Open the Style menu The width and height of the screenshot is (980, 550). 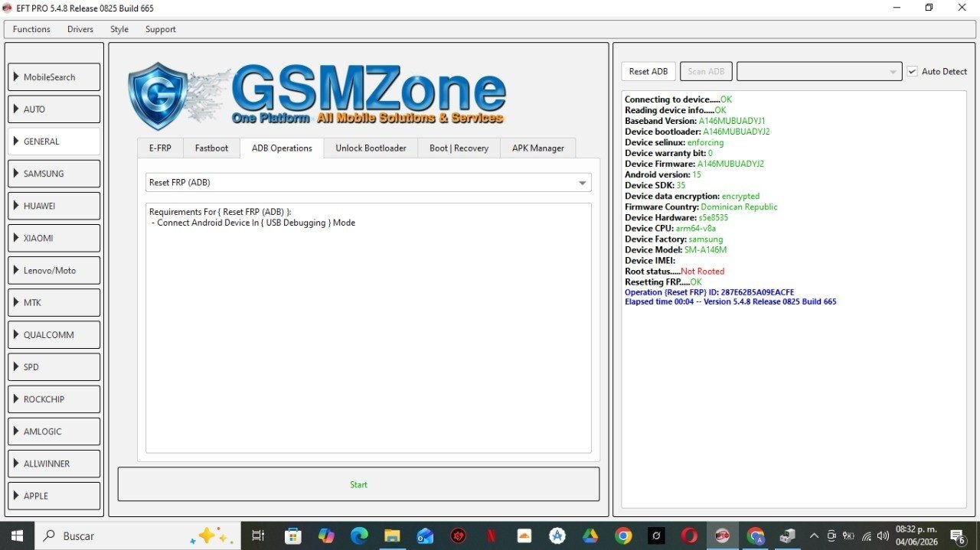pos(119,29)
